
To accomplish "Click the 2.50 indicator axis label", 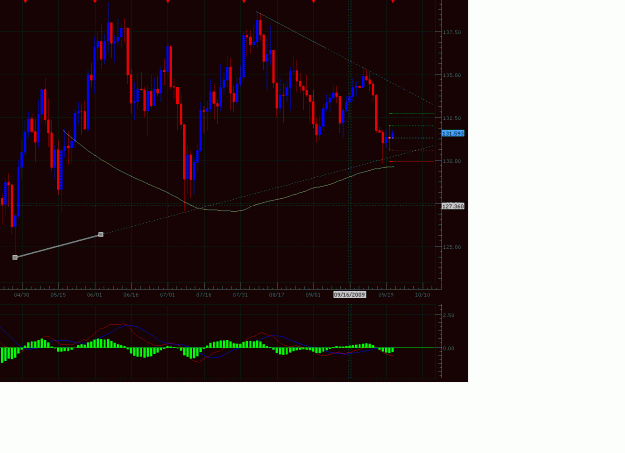I will tap(448, 315).
